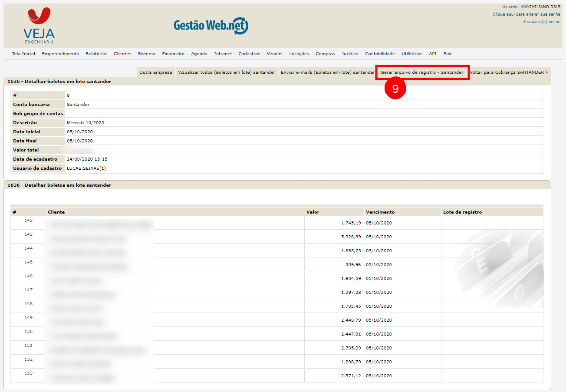Click the Veja Engenharia logo
The width and height of the screenshot is (566, 392).
click(39, 26)
